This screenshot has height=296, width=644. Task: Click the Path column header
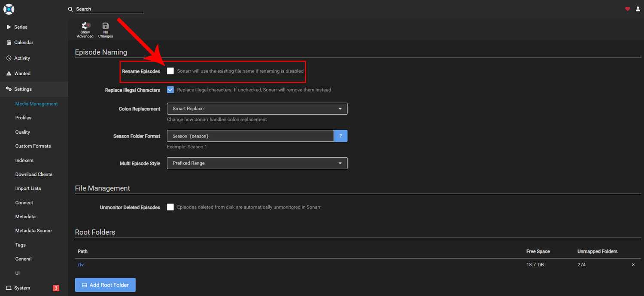coord(82,251)
